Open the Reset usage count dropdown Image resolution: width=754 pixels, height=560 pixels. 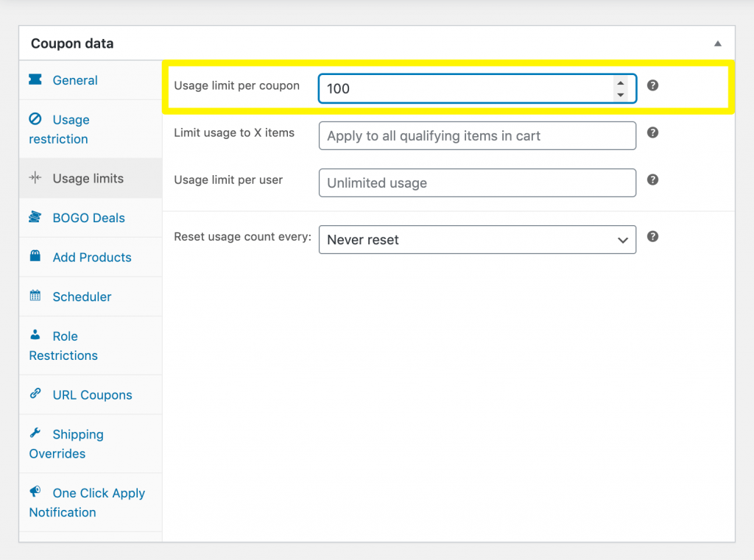point(477,239)
